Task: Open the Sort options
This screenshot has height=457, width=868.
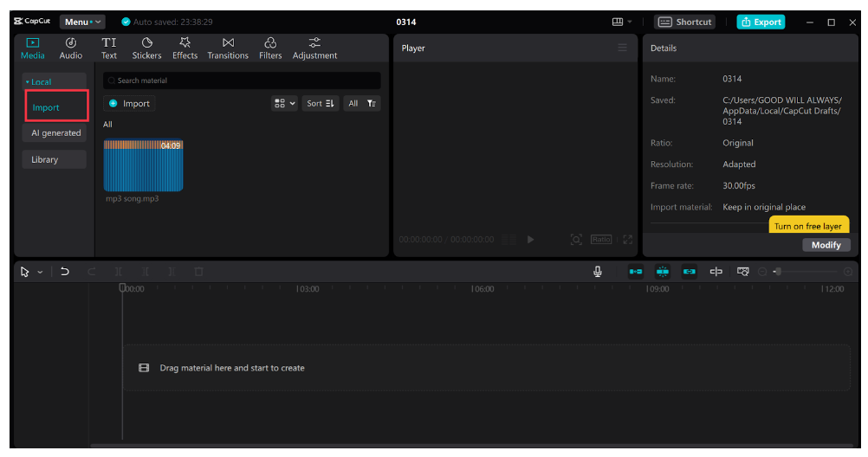Action: [320, 104]
